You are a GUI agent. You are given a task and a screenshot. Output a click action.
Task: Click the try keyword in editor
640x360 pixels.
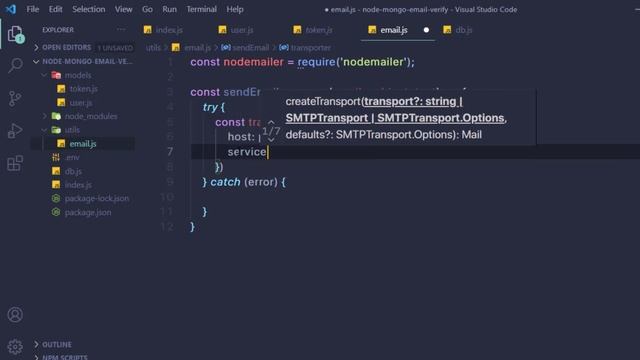pyautogui.click(x=210, y=107)
